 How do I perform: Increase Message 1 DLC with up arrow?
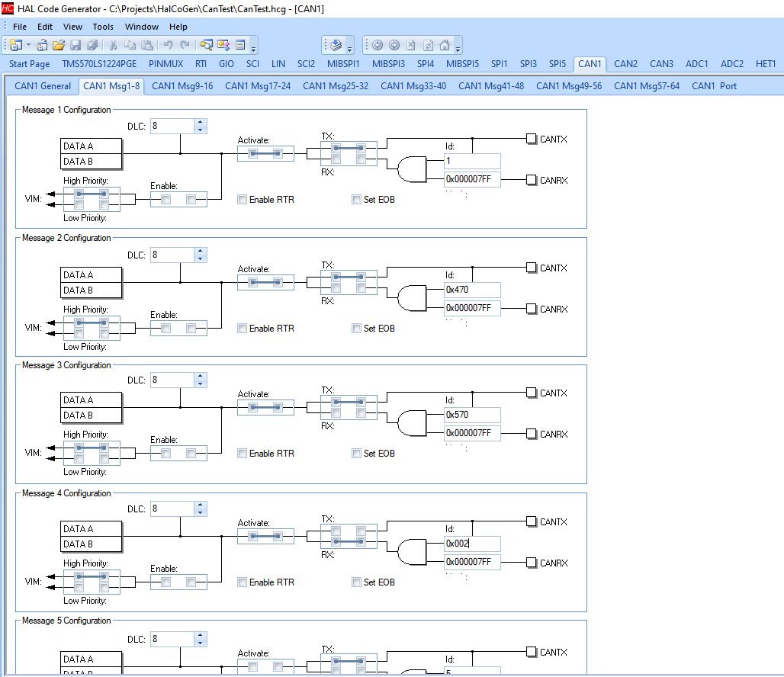[x=200, y=123]
